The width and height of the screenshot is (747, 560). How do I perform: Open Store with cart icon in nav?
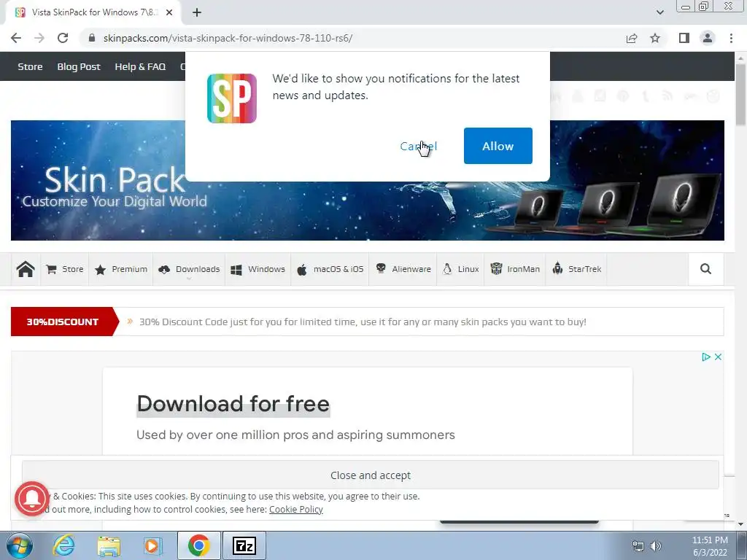(x=65, y=269)
